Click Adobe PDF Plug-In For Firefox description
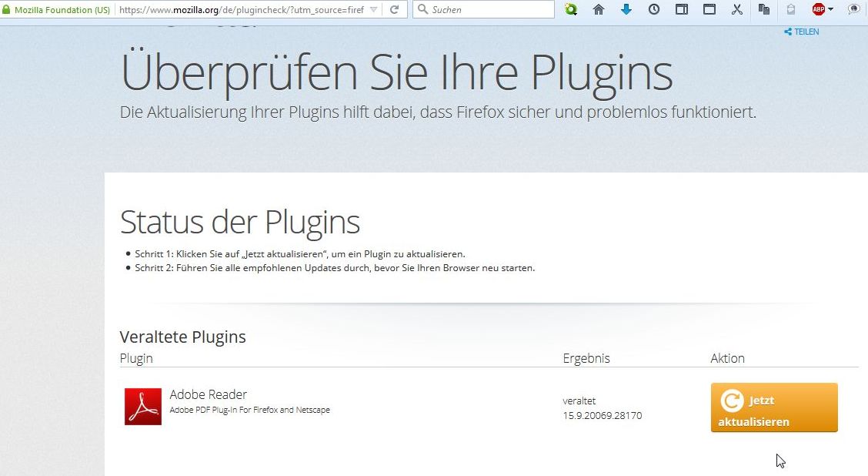 [249, 410]
